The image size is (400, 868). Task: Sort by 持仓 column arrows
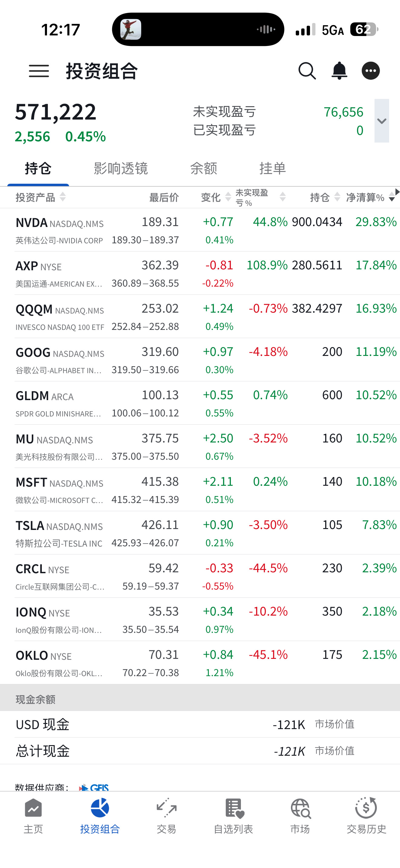[x=337, y=197]
